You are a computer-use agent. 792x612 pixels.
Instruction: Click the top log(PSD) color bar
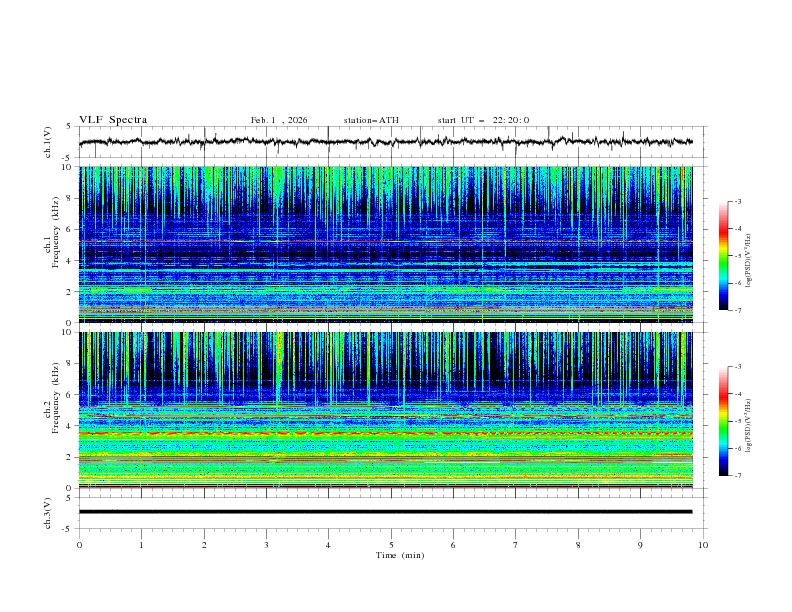(x=724, y=255)
